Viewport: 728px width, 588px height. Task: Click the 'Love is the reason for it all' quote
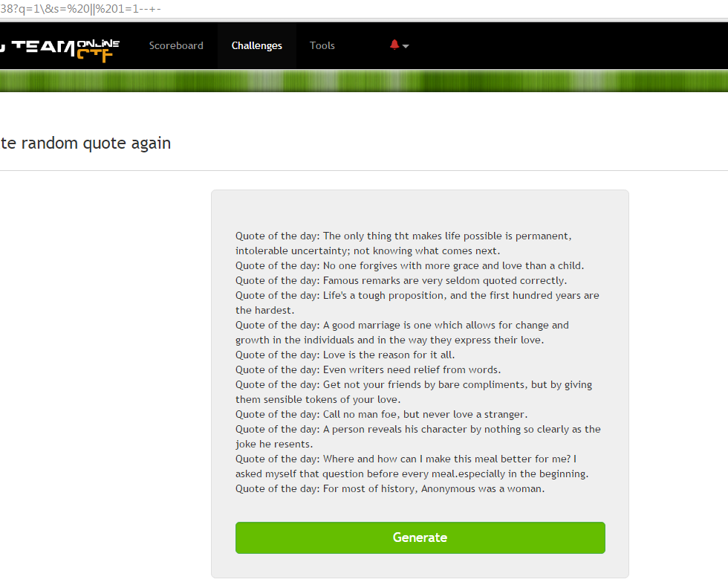tap(345, 355)
